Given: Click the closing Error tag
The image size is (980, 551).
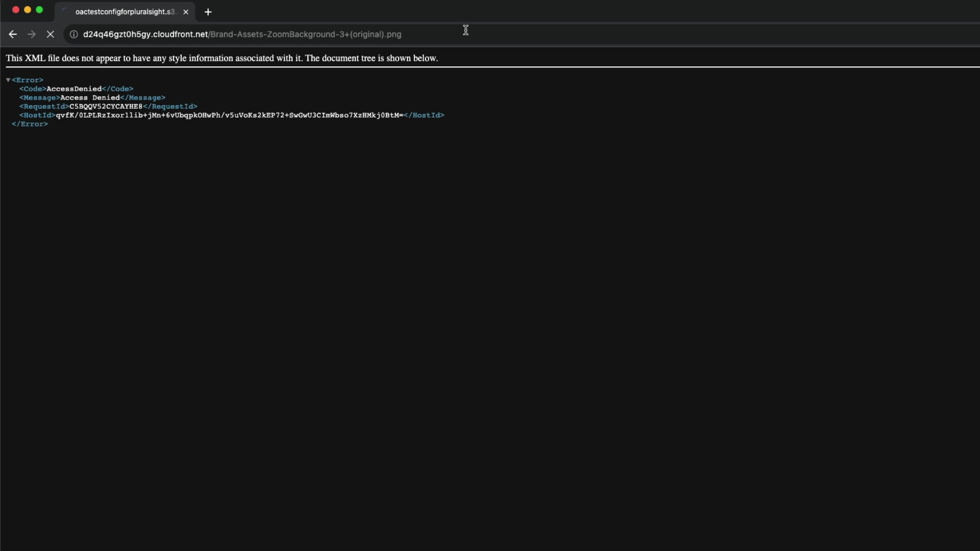Looking at the screenshot, I should (30, 124).
